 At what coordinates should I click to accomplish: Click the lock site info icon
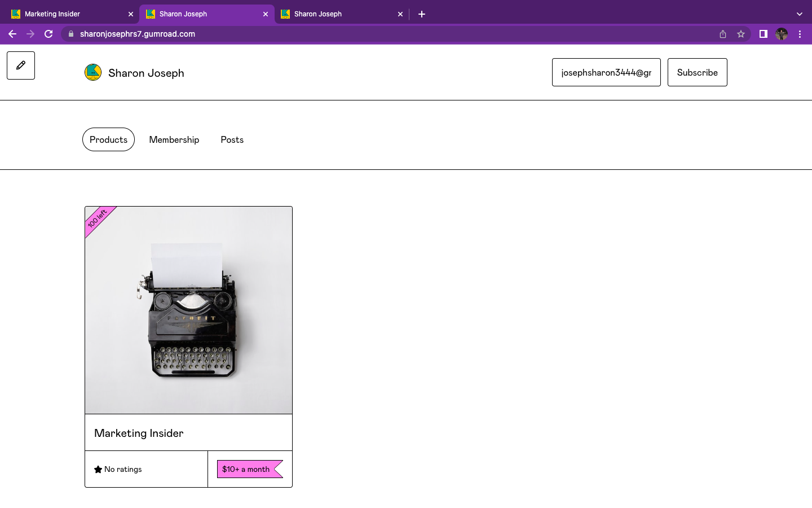point(71,34)
